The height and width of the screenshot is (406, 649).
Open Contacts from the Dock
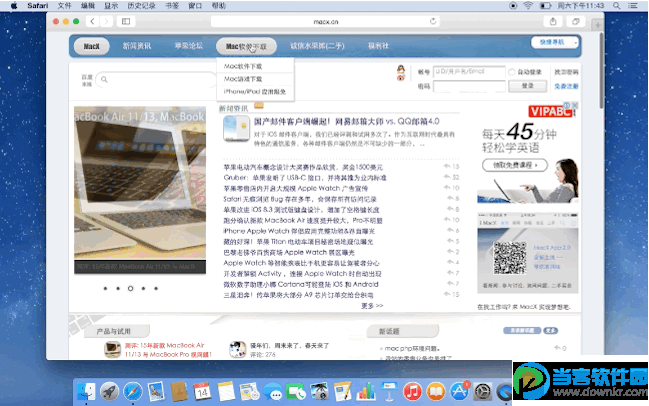[179, 392]
